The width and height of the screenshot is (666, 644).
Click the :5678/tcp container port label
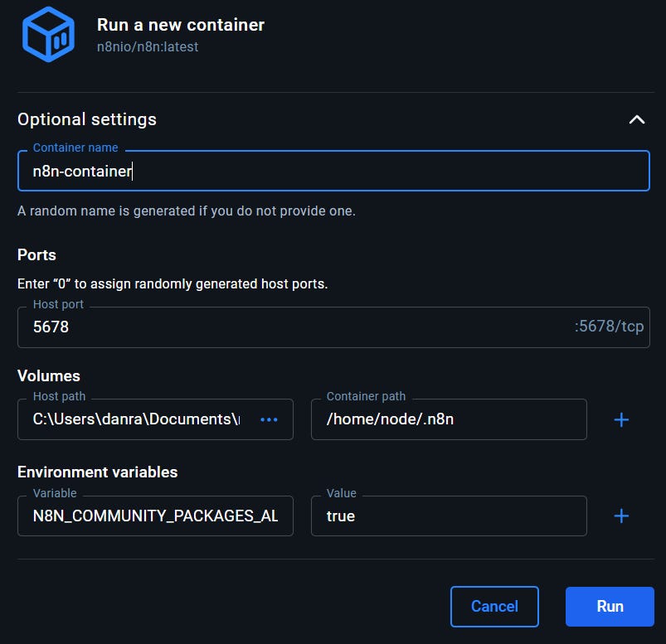click(x=609, y=327)
